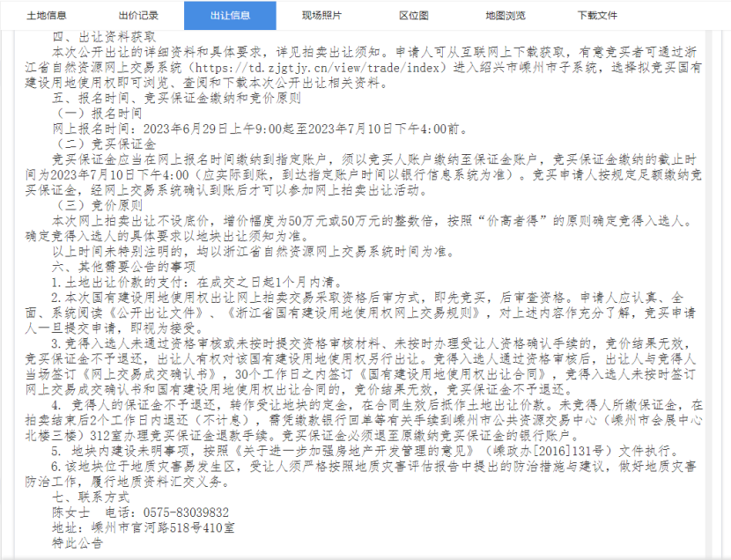Select the highlighted 出让信息 tab

click(229, 15)
